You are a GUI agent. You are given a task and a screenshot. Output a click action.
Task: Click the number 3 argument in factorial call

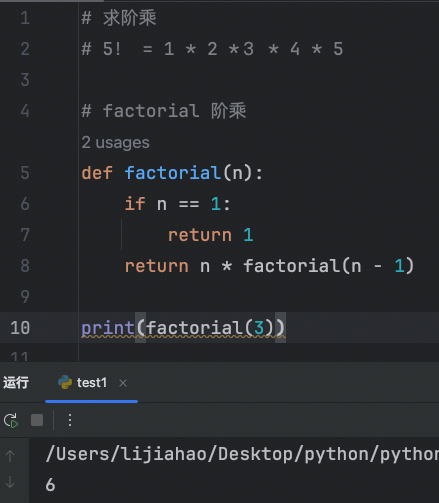coord(259,328)
